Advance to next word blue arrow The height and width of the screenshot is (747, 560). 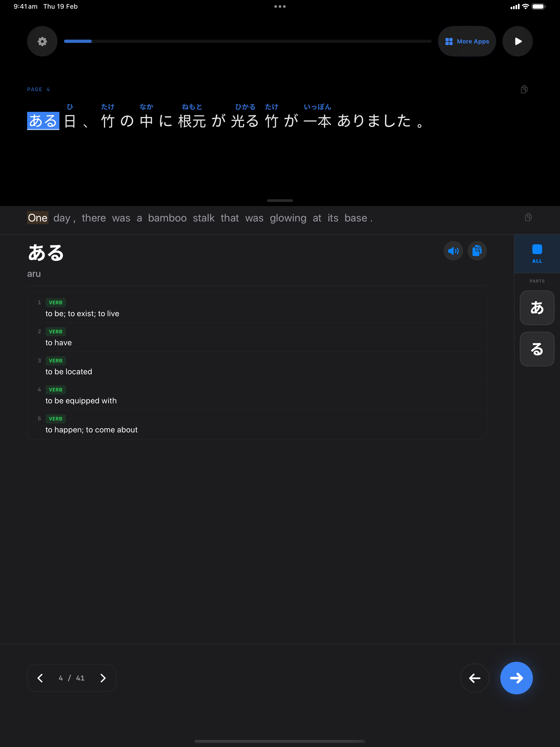pyautogui.click(x=516, y=678)
